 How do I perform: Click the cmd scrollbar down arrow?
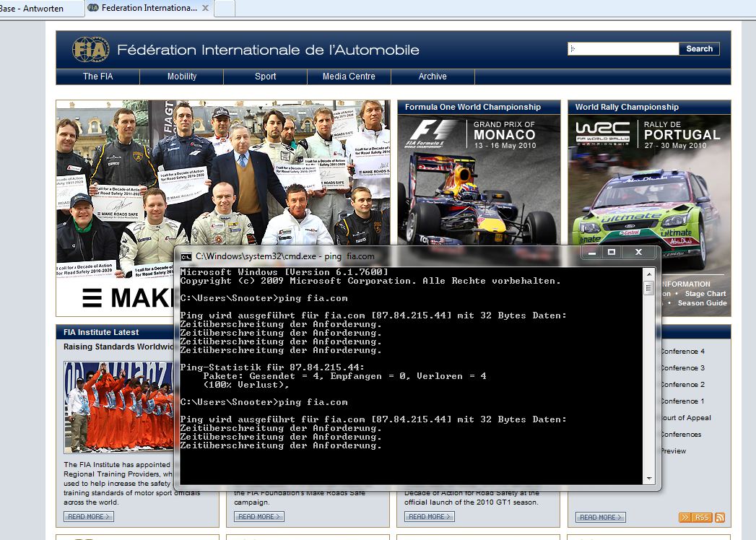[x=649, y=479]
